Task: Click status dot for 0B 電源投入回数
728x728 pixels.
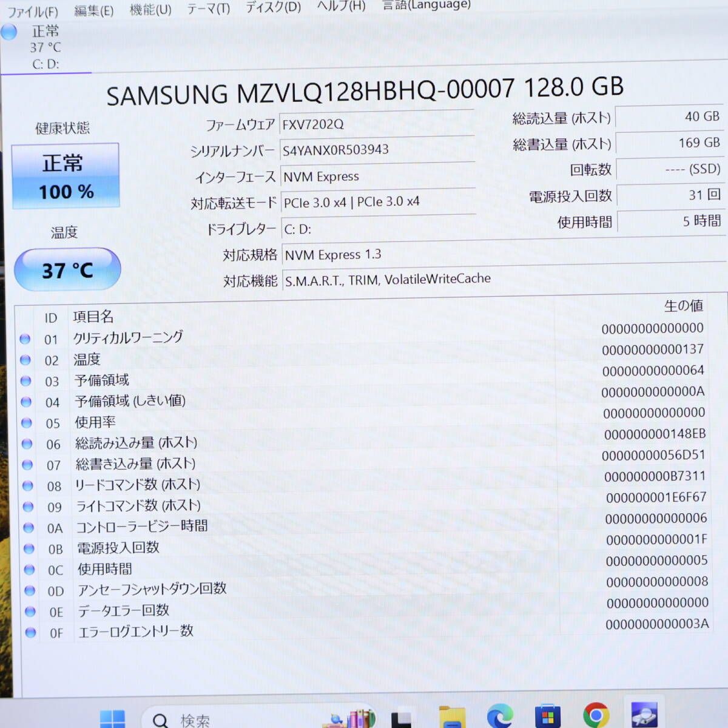Action: (29, 548)
